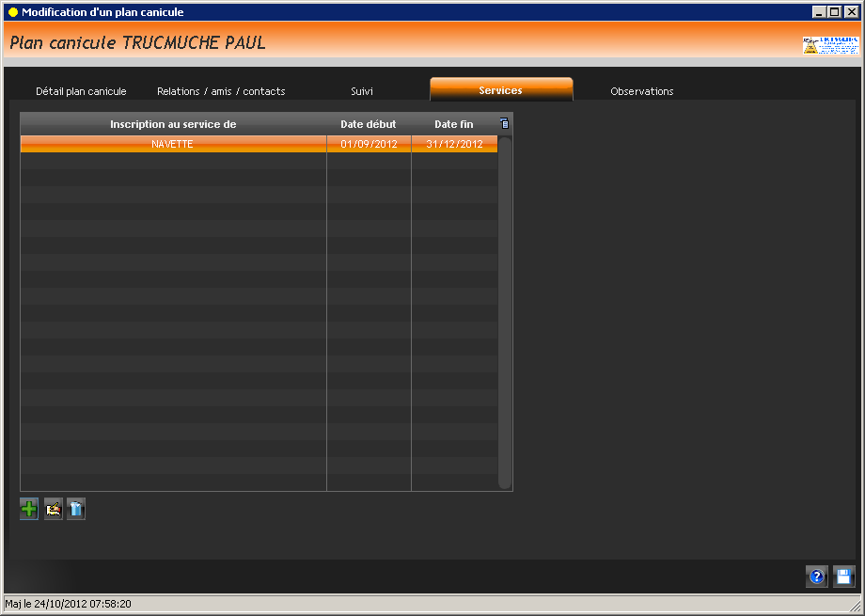Delete the selected service with trash icon

click(76, 510)
